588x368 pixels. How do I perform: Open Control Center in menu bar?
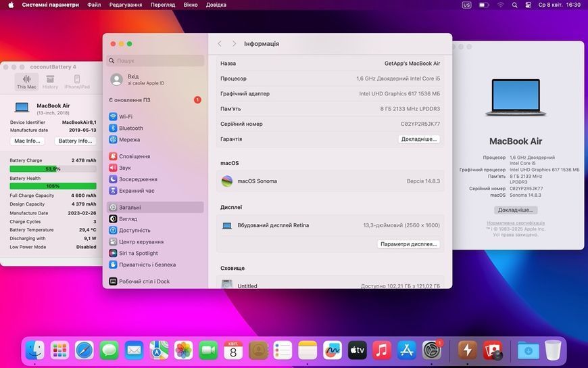[x=529, y=5]
